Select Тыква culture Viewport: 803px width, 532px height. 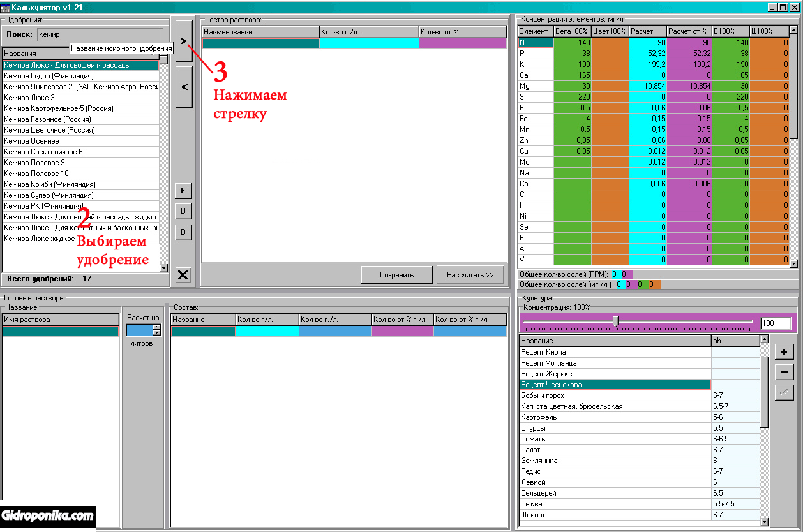click(x=615, y=504)
